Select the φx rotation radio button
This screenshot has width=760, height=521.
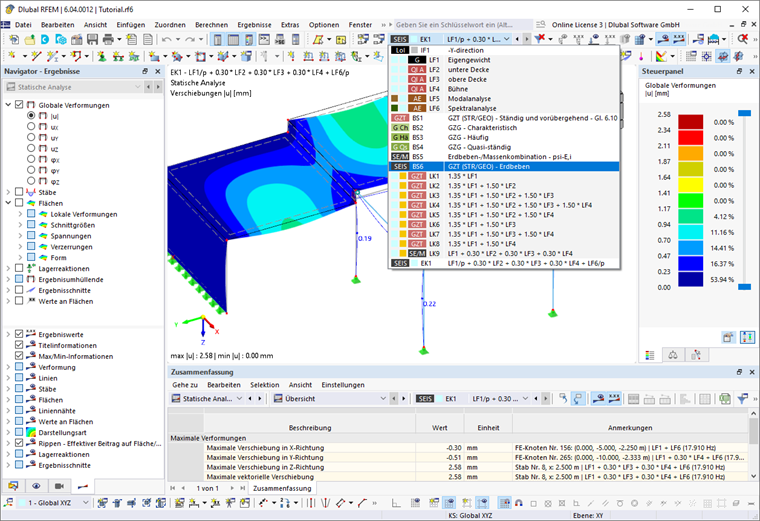pos(31,159)
